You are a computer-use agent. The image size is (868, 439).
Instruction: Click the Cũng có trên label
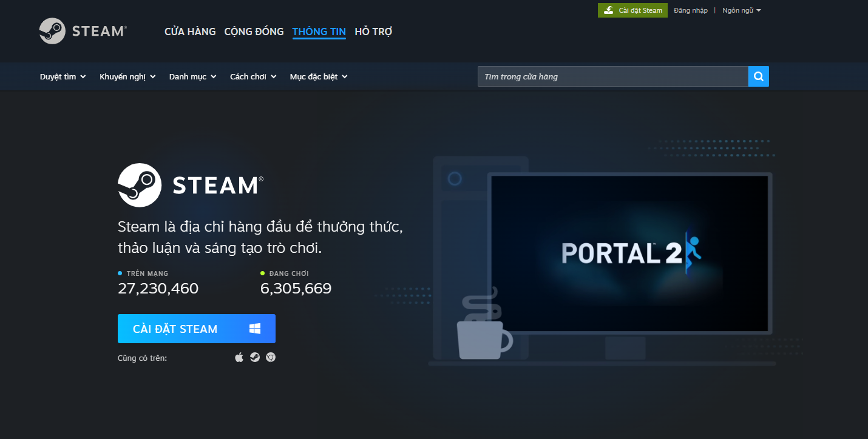[x=142, y=358]
